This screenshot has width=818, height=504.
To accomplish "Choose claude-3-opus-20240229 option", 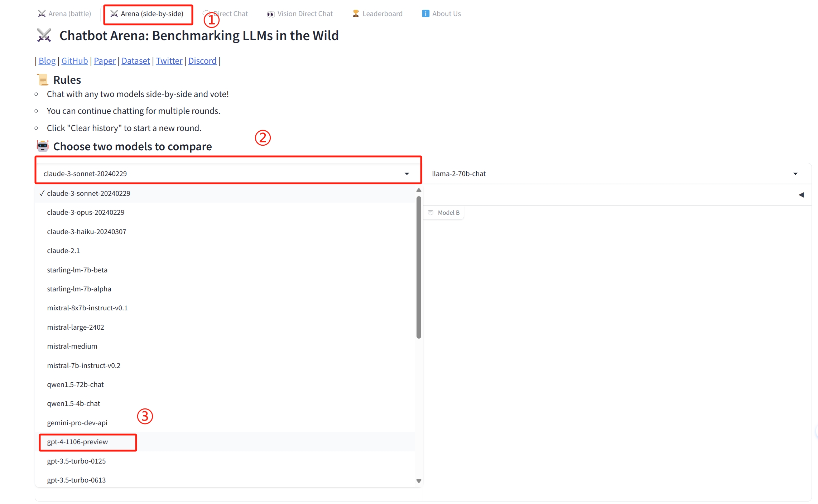I will [x=86, y=212].
